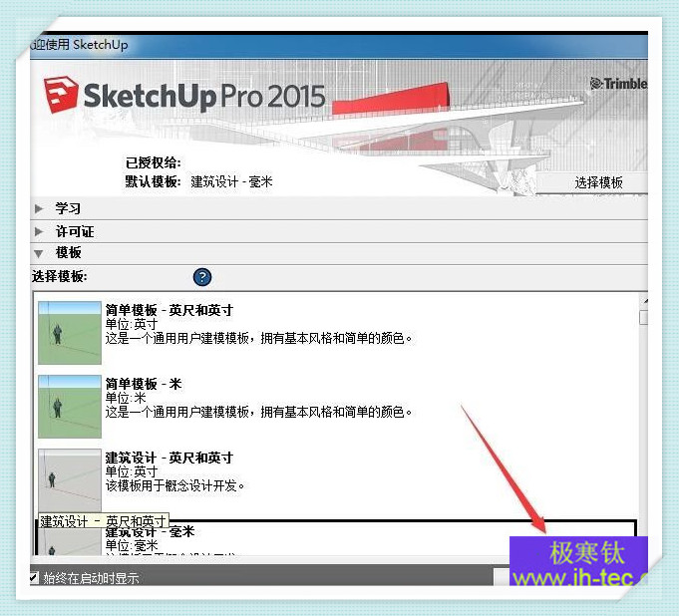
Task: Toggle the 始终在启动时显示 checkbox
Action: coord(34,577)
